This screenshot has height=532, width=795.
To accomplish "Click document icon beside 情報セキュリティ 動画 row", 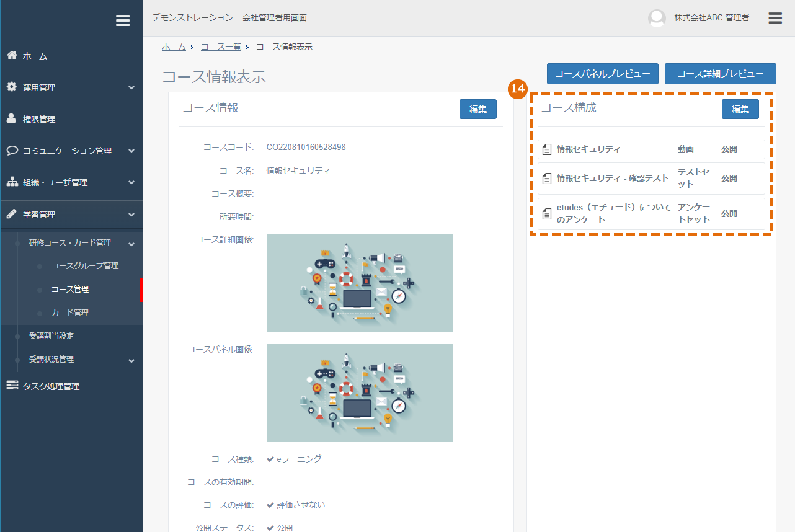I will (547, 149).
